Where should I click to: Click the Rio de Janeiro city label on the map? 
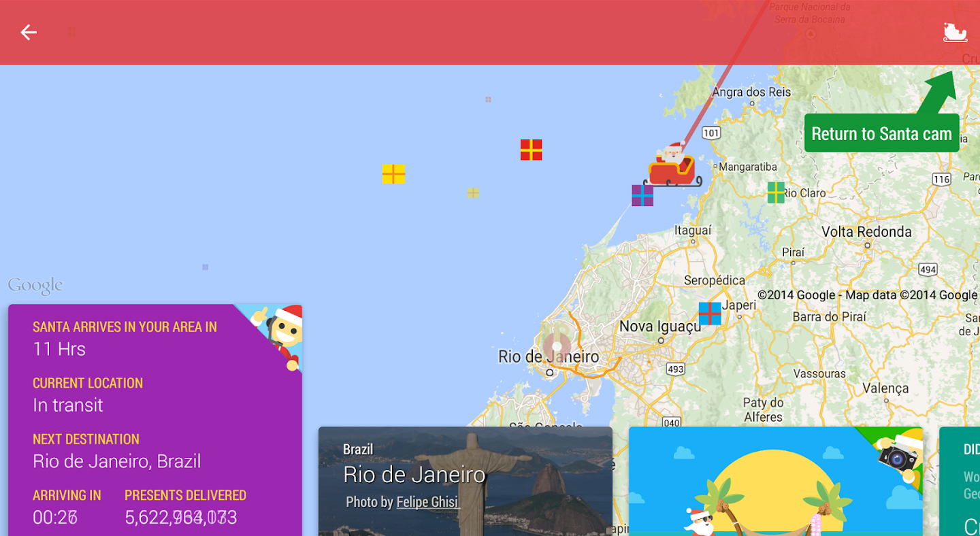click(x=549, y=356)
